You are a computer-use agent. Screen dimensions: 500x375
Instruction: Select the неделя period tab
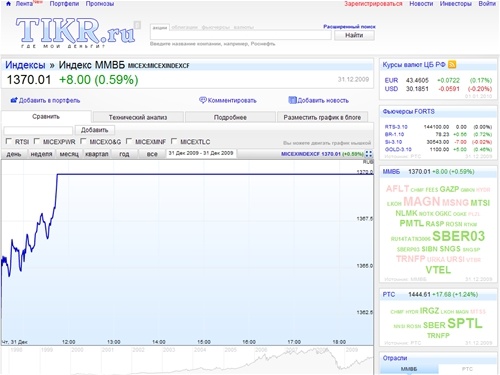(x=41, y=154)
